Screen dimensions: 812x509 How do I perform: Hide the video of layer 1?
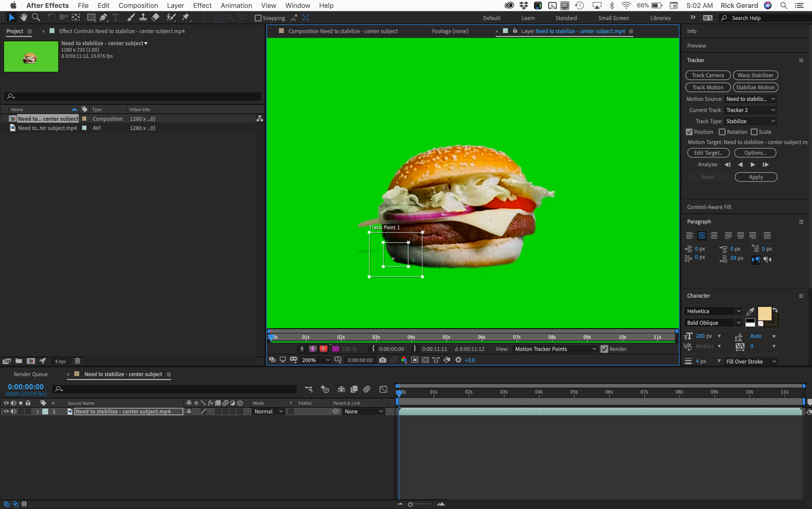[6, 412]
